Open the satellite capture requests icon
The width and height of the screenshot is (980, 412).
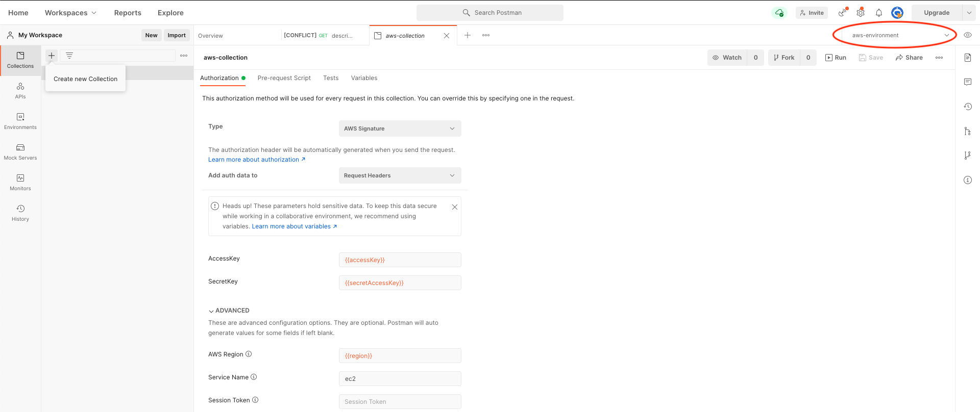[843, 12]
